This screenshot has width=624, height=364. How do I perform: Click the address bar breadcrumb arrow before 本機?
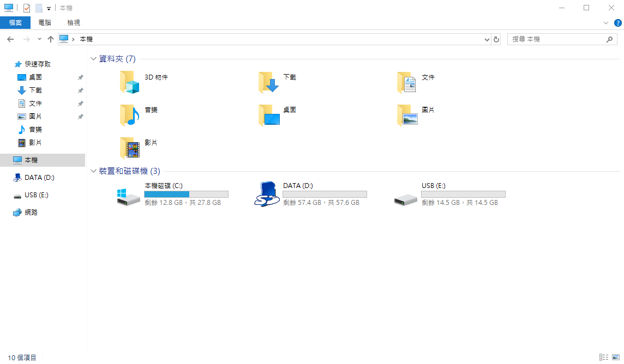click(x=73, y=39)
